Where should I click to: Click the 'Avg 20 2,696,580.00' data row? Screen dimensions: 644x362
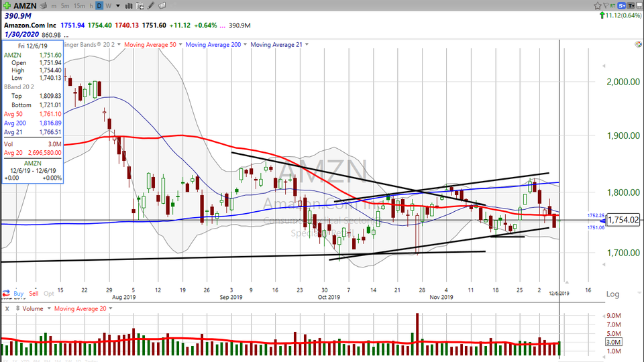(32, 153)
